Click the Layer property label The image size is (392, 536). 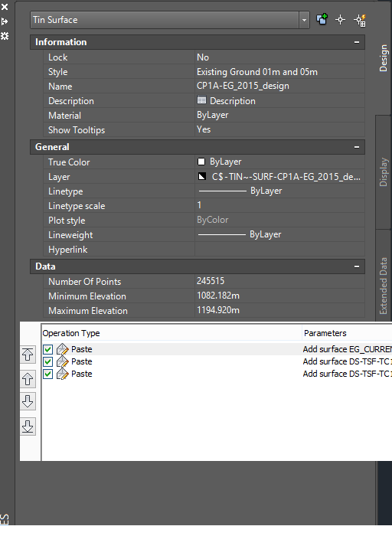point(59,177)
